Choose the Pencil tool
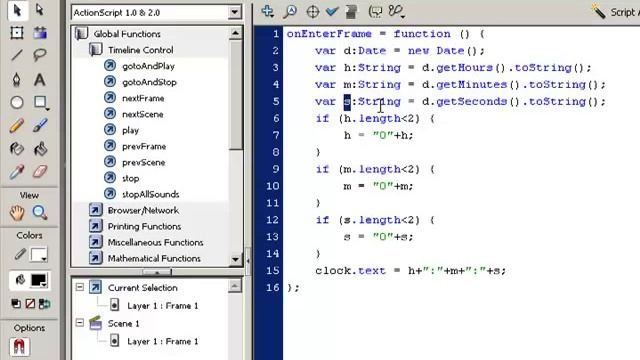This screenshot has width=640, height=360. point(17,126)
